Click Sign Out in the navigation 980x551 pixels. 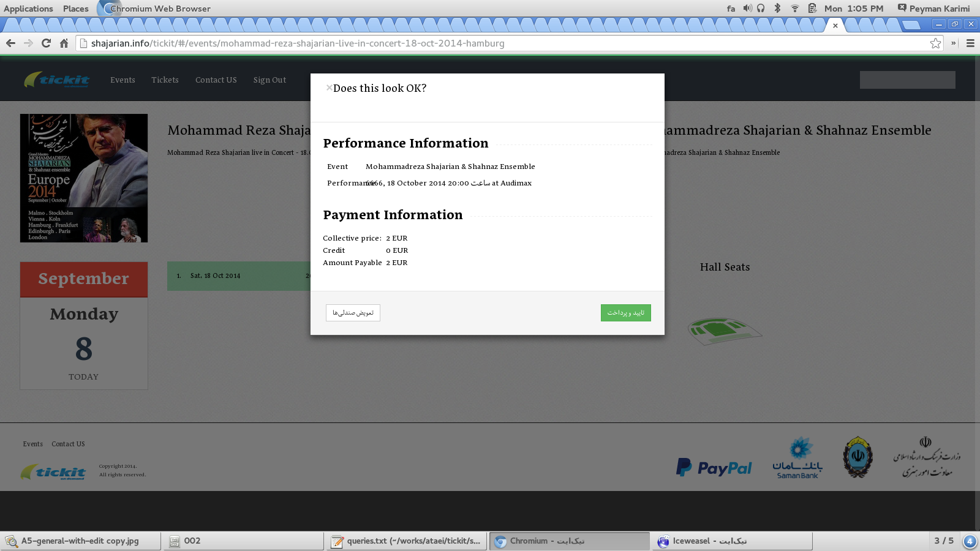pyautogui.click(x=269, y=80)
